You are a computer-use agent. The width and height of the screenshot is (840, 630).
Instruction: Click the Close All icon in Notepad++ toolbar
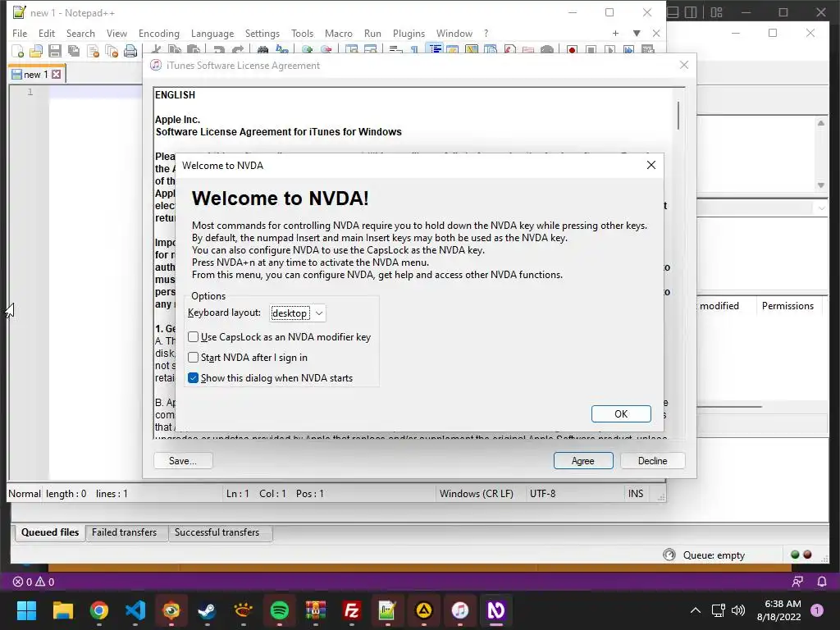[112, 52]
